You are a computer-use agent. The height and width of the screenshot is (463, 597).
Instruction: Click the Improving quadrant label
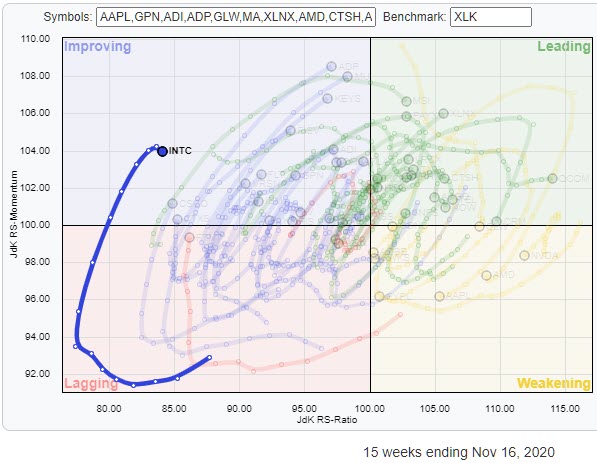pos(97,46)
